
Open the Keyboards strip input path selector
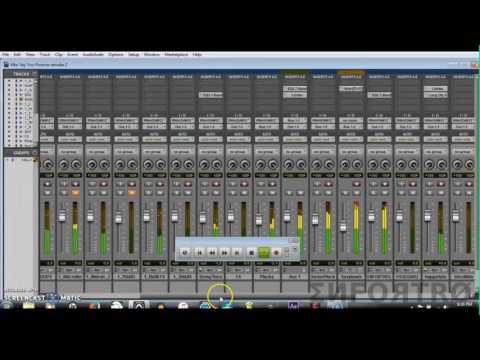(x=351, y=120)
